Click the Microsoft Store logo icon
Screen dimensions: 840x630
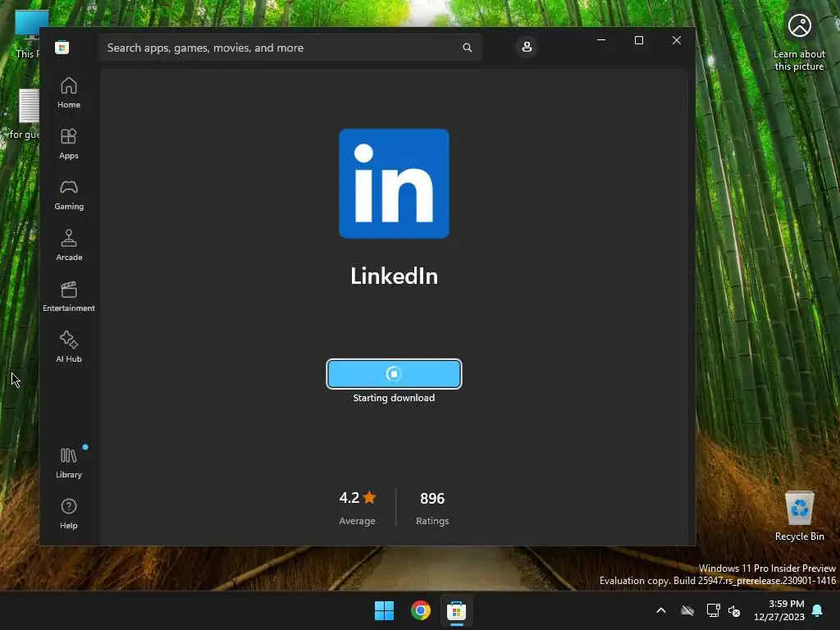tap(62, 47)
